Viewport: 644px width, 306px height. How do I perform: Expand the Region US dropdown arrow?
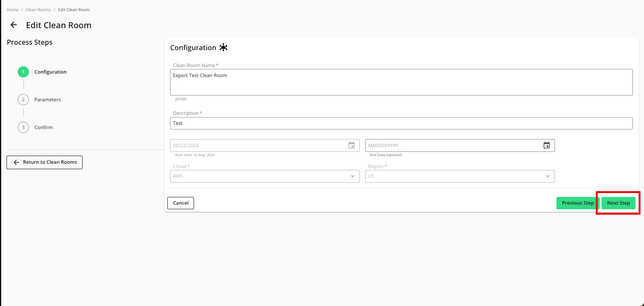[x=547, y=177]
